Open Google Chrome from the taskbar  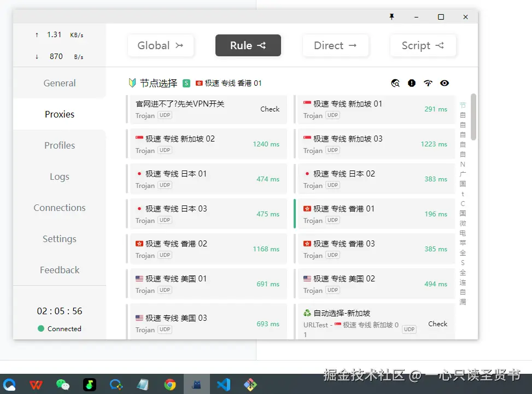pyautogui.click(x=170, y=385)
